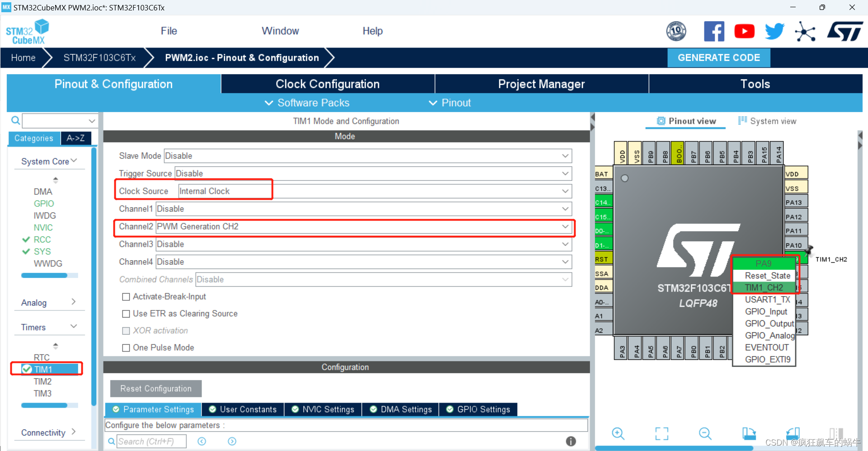This screenshot has width=868, height=451.
Task: Zoom out of the pinout view
Action: [x=705, y=433]
